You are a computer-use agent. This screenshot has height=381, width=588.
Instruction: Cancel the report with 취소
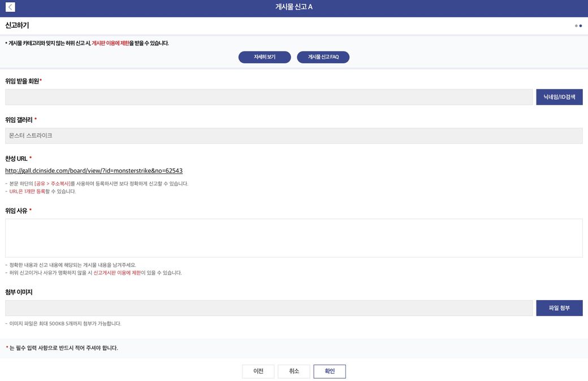tap(294, 371)
